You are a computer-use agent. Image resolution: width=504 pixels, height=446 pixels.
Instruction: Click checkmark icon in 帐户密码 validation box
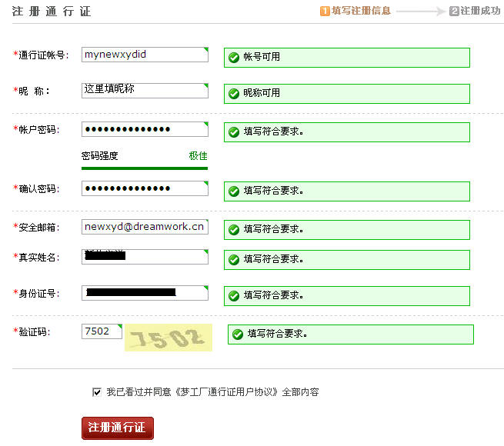point(234,131)
